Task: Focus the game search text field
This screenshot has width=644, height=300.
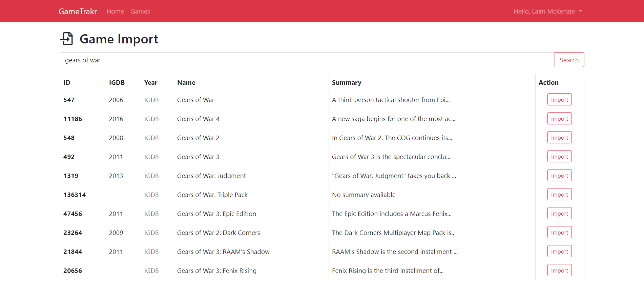Action: 307,60
